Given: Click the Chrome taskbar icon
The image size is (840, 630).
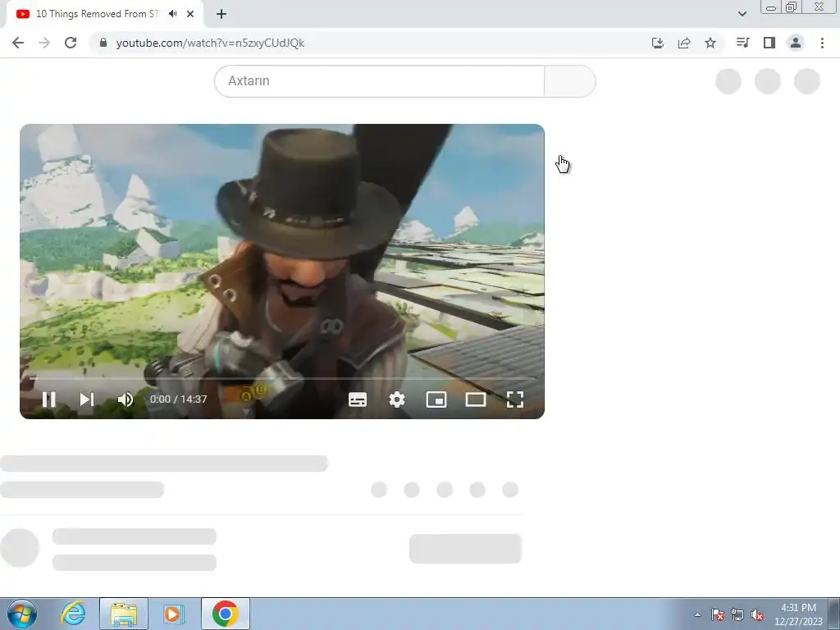Looking at the screenshot, I should coord(225,614).
